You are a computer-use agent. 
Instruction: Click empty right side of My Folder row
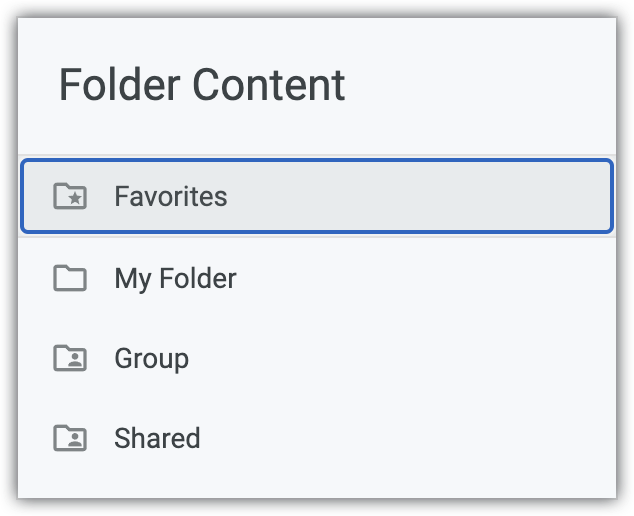click(x=450, y=277)
